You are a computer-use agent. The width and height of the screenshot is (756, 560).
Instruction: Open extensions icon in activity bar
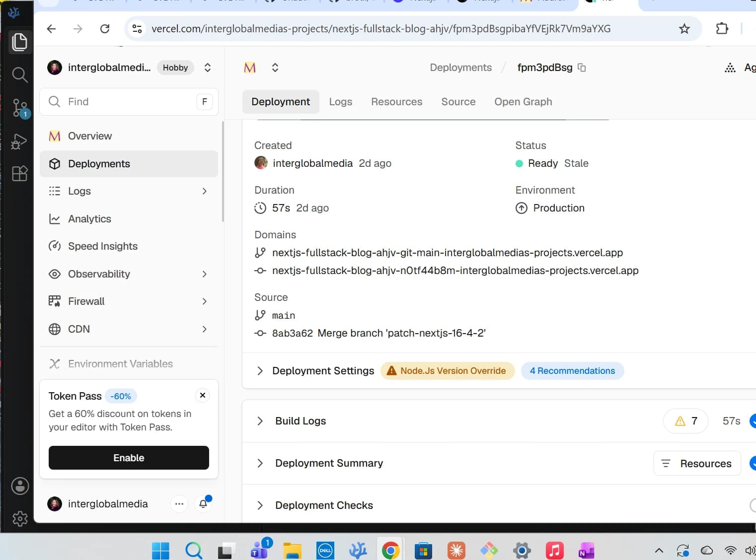point(19,173)
